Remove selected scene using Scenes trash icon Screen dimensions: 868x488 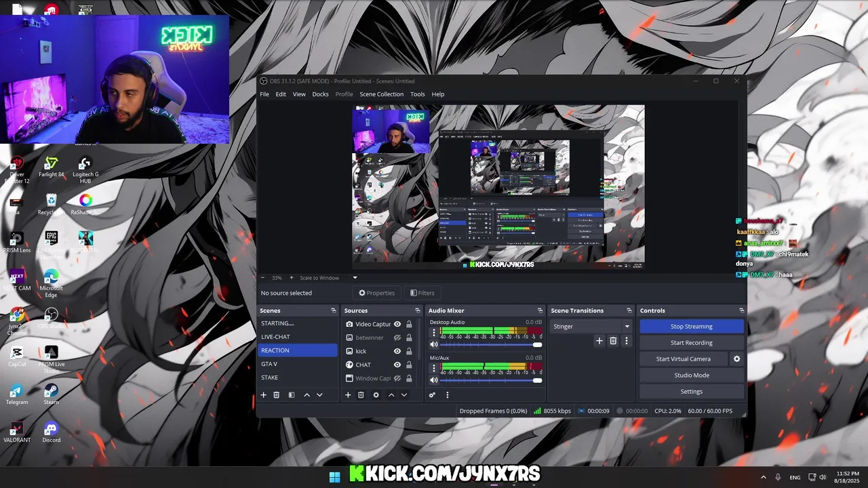click(x=277, y=395)
